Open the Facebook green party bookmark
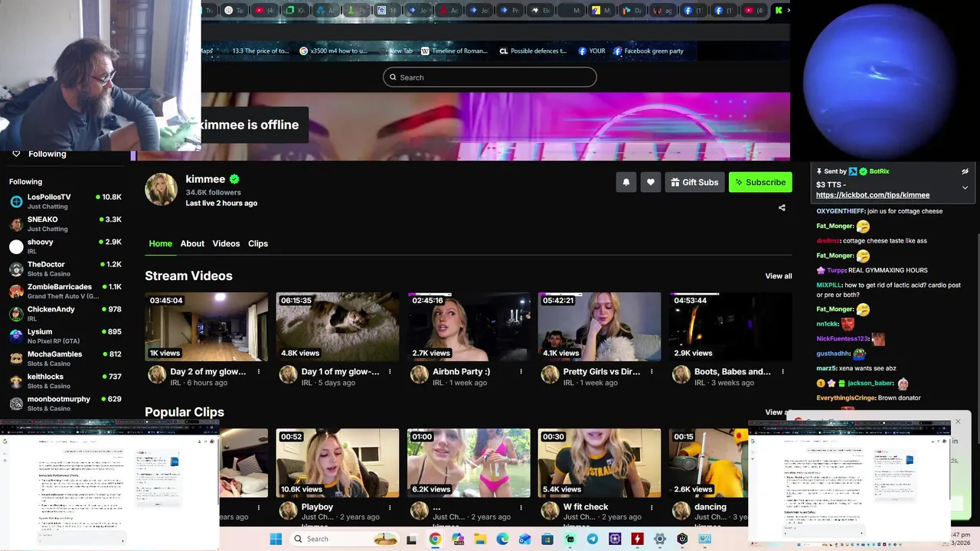The width and height of the screenshot is (980, 551). point(648,51)
